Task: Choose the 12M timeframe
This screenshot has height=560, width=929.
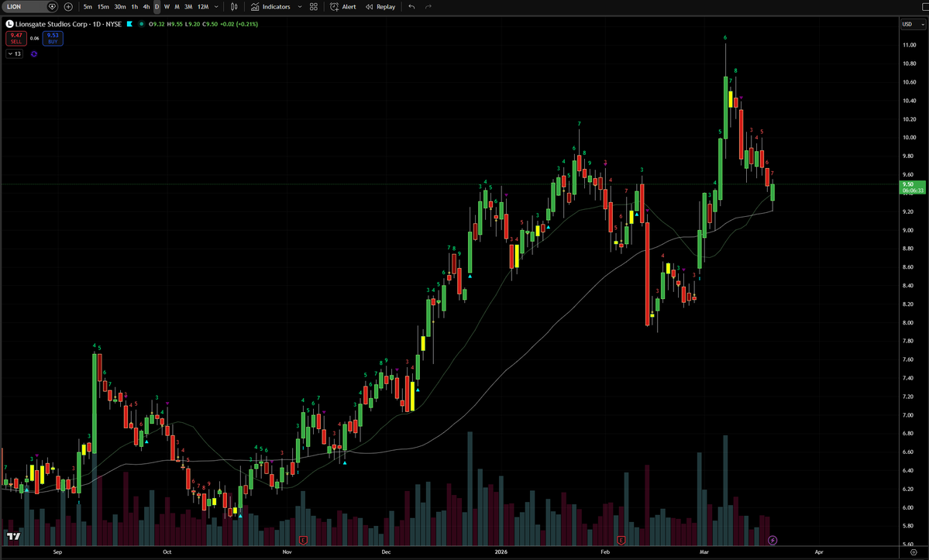Action: tap(203, 6)
